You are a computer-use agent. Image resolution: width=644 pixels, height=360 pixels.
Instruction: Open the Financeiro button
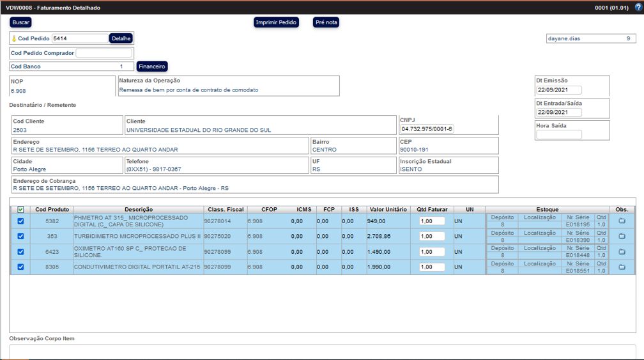click(x=152, y=67)
